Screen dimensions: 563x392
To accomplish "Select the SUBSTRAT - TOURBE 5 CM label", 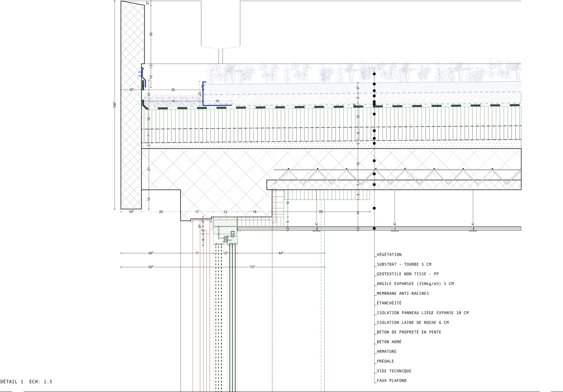I will pyautogui.click(x=404, y=264).
